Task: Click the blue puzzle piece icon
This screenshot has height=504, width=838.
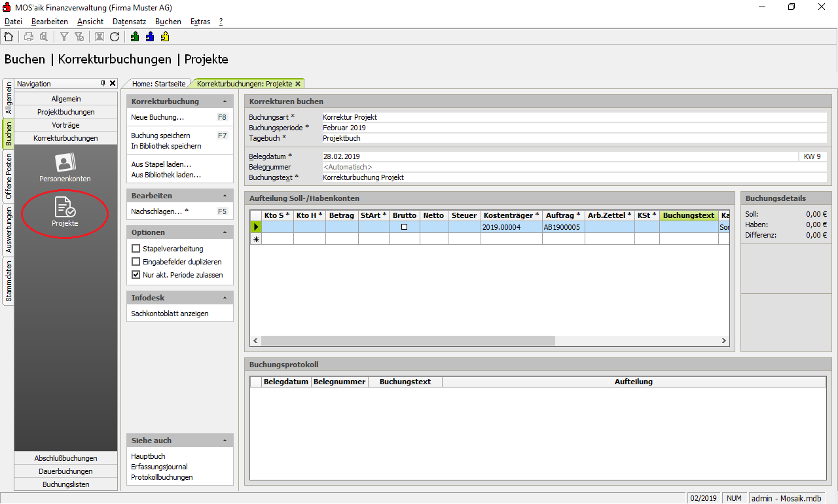Action: coord(150,37)
